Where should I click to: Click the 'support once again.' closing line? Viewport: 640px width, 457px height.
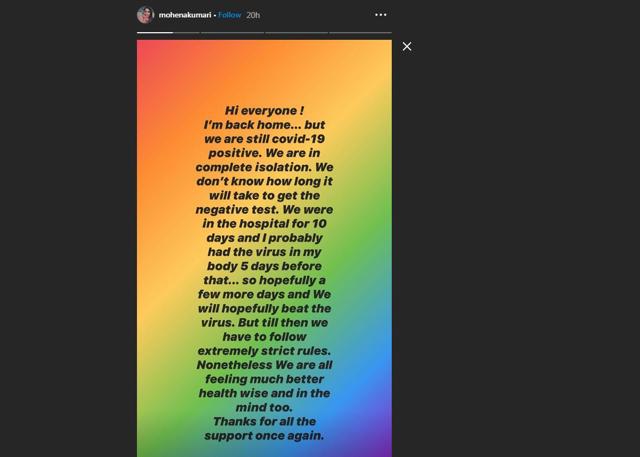pos(264,435)
